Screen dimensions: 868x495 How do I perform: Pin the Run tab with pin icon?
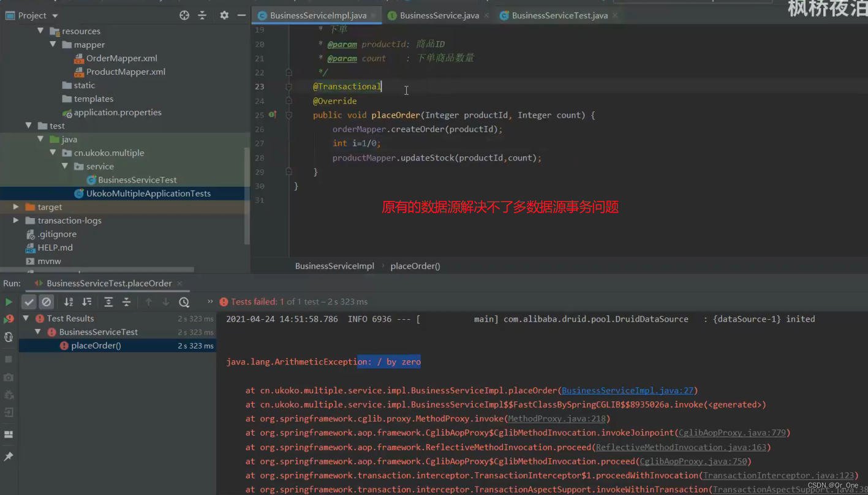[9, 456]
